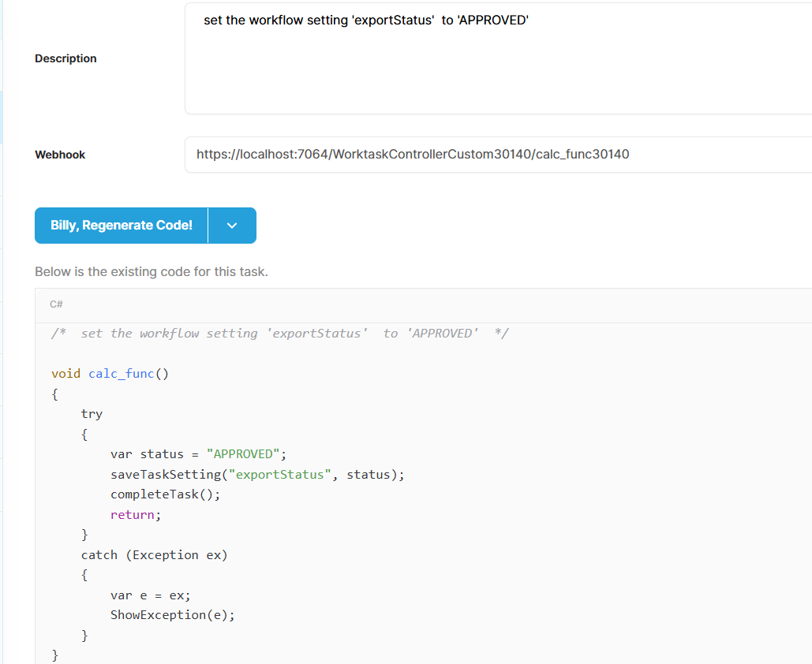Viewport: 812px width, 664px height.
Task: Click the 'try' keyword line
Action: pyautogui.click(x=92, y=414)
